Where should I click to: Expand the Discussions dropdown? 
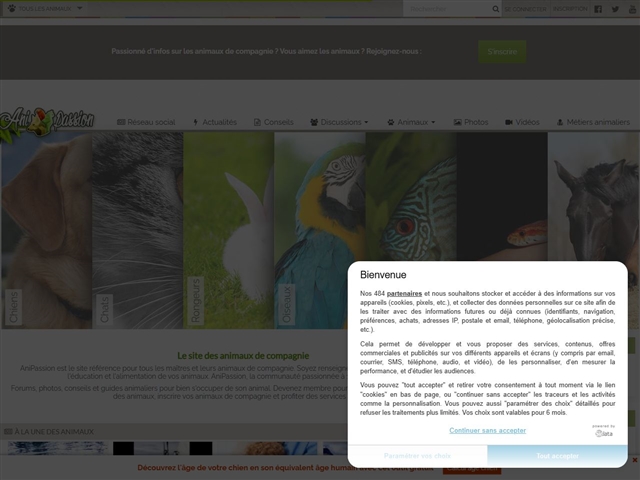tap(339, 122)
